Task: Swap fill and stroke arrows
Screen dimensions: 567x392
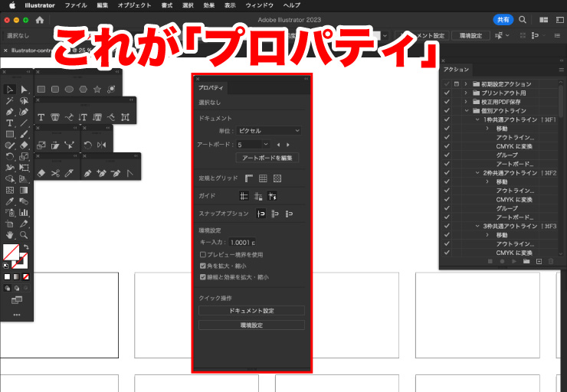Action: (x=26, y=247)
